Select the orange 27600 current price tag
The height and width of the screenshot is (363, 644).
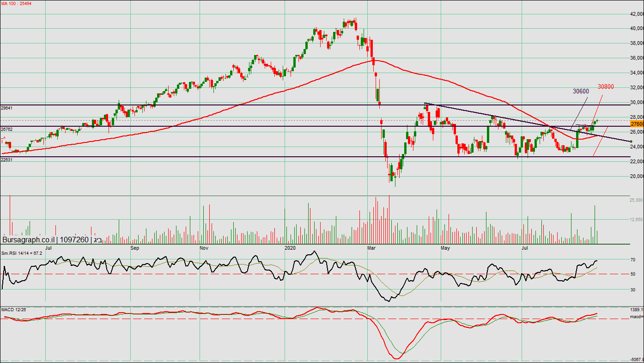(x=637, y=124)
